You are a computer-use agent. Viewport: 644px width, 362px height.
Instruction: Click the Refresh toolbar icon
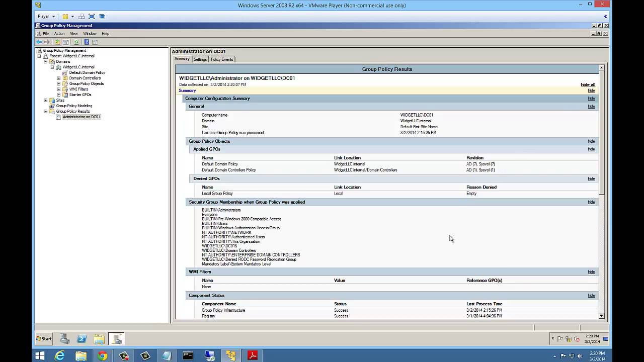coord(76,42)
